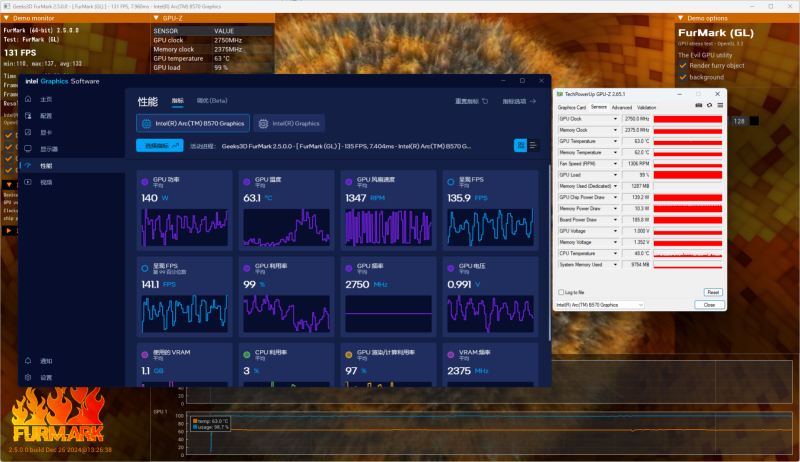Expand the Fan Speed (RPM) sensor dropdown

(x=614, y=163)
